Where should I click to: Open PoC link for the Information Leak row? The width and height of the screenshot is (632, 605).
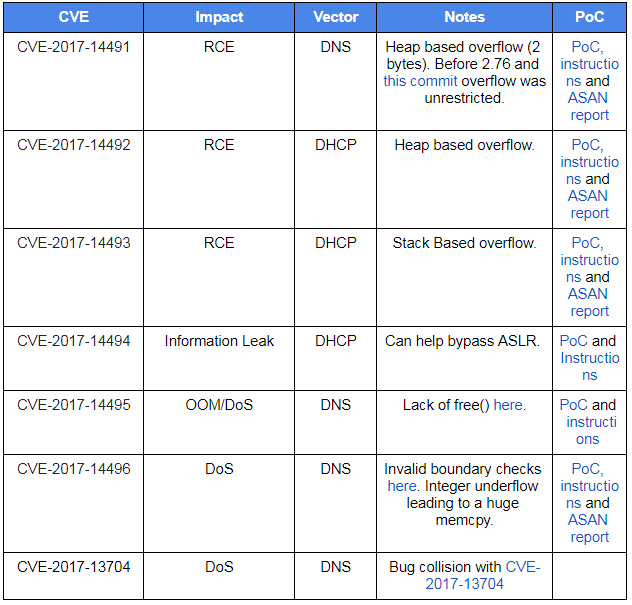(573, 341)
